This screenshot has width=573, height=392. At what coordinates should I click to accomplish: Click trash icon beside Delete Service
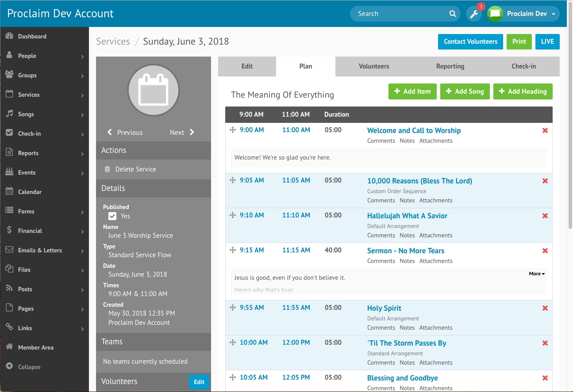[107, 169]
